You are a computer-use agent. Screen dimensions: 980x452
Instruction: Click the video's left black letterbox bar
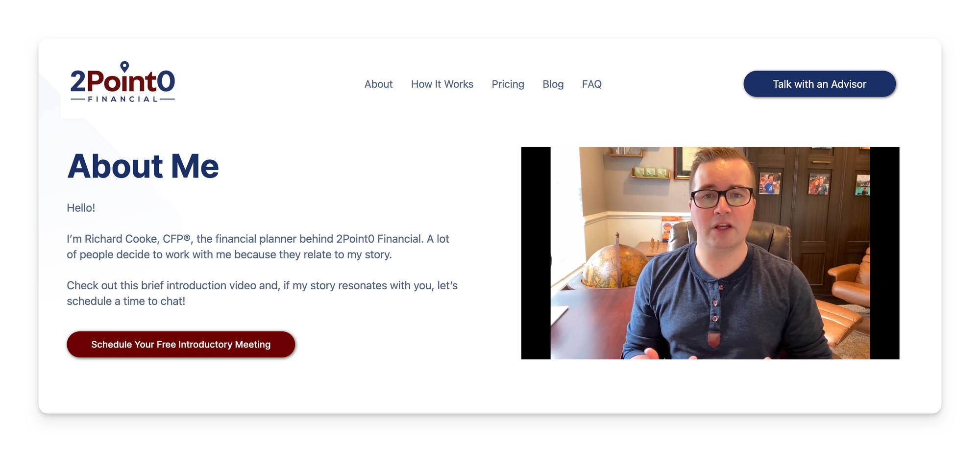[x=536, y=253]
